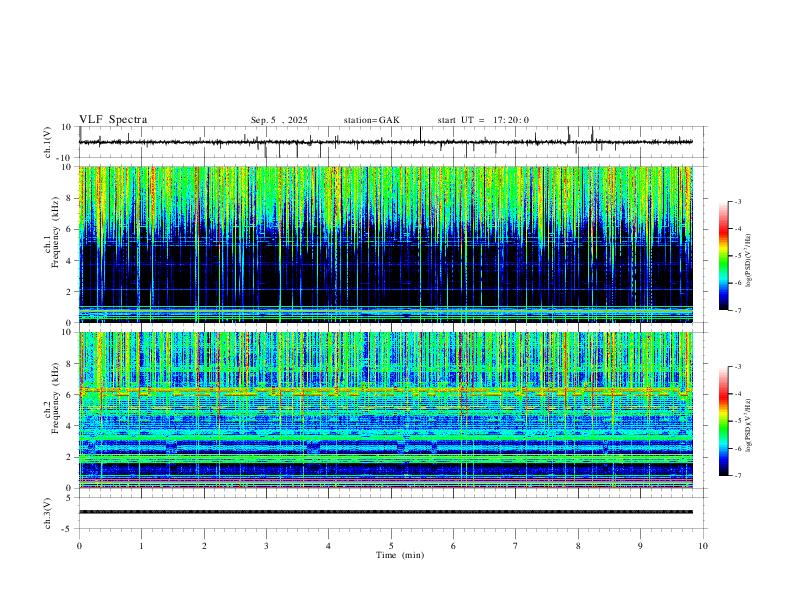Click the "6" tick on time axis
The width and height of the screenshot is (792, 612).
454,546
